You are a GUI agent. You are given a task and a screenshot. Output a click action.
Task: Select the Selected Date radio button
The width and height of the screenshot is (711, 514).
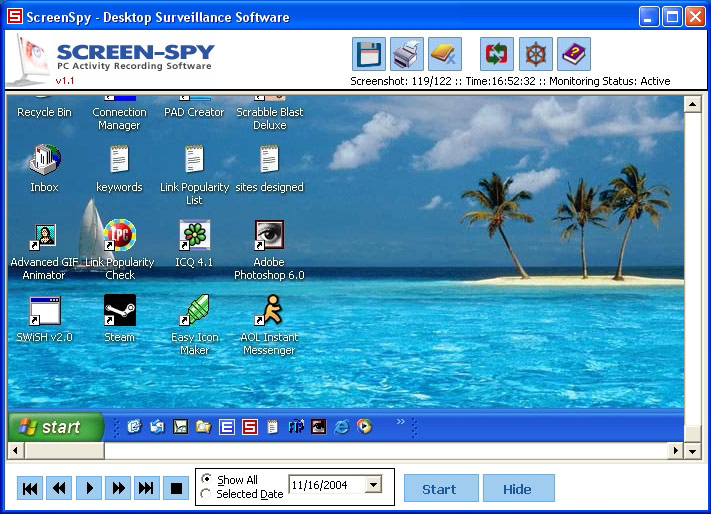click(x=205, y=494)
